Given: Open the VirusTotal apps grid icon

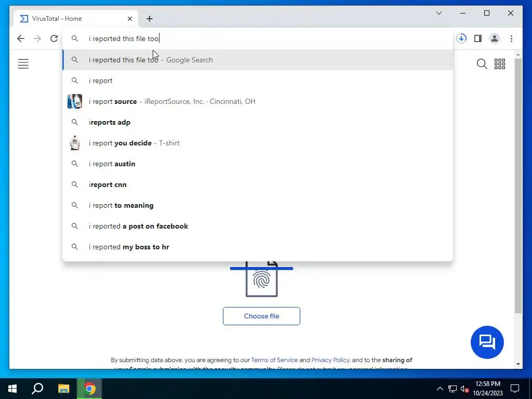Looking at the screenshot, I should click(x=500, y=64).
